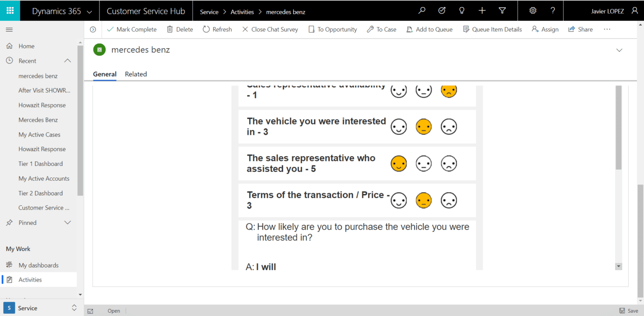
Task: Open recent lowercase mercedes benz item
Action: click(38, 76)
